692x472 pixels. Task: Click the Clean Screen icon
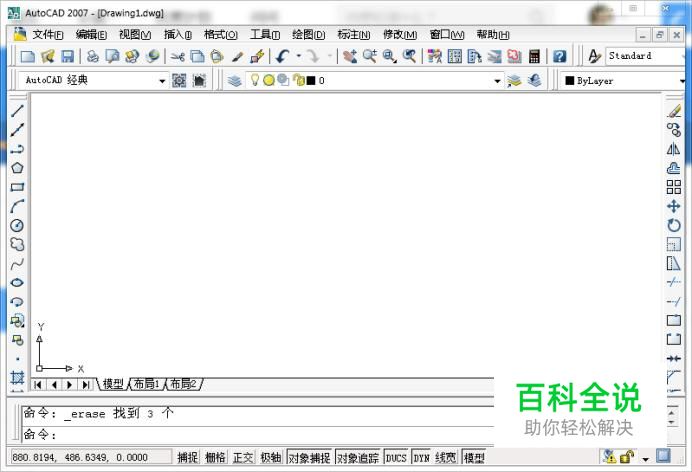[663, 456]
